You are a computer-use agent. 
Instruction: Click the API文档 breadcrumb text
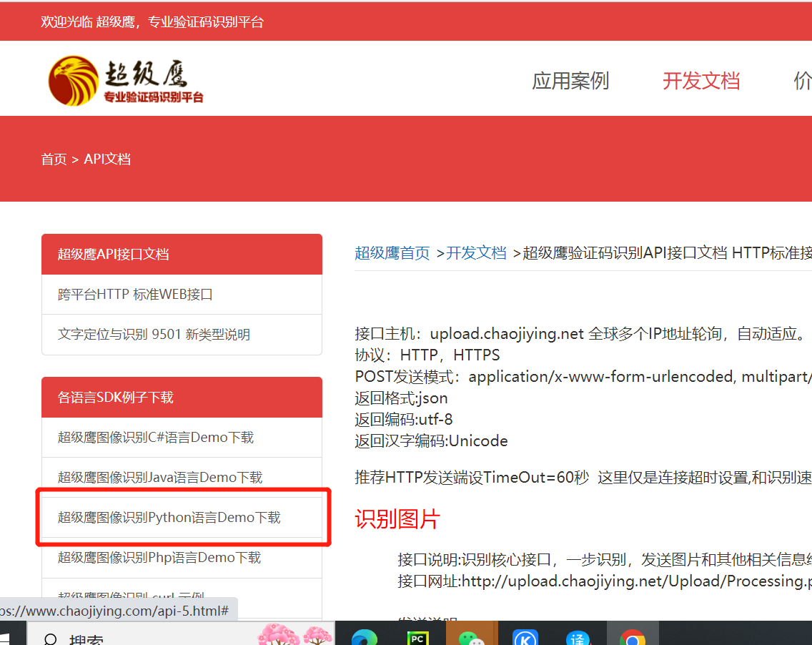click(x=107, y=159)
